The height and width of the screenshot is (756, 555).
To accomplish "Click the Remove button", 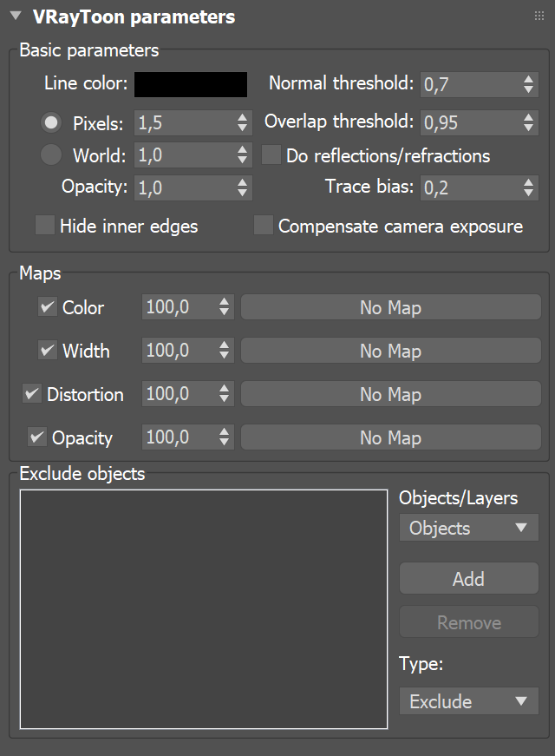I will click(x=468, y=621).
